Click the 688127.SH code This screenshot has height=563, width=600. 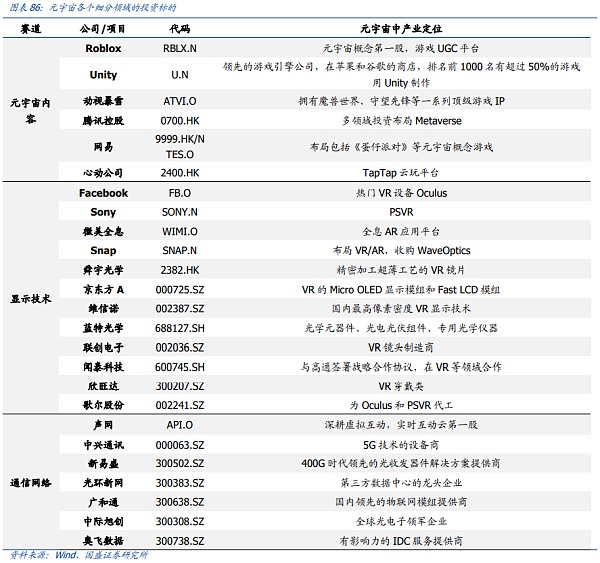coord(180,328)
